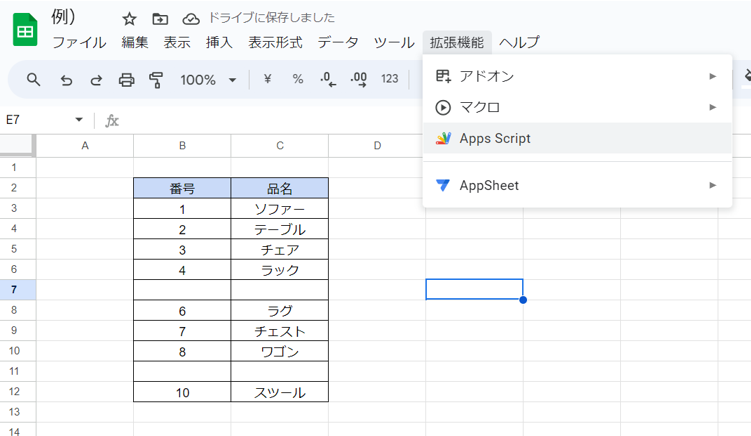Open the データ menu
Viewport: 751px width, 436px height.
[338, 43]
